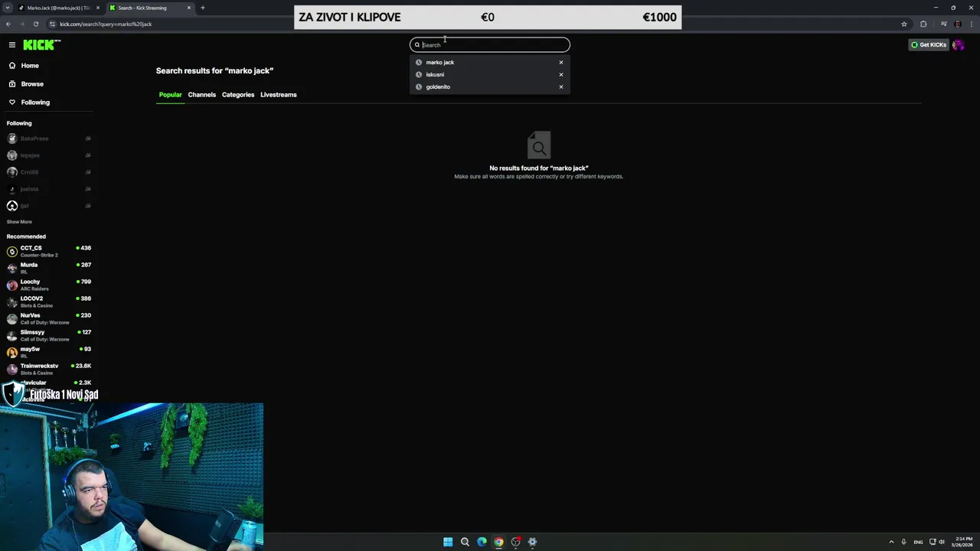Viewport: 980px width, 551px height.
Task: Open the clock and date panel
Action: coord(962,542)
